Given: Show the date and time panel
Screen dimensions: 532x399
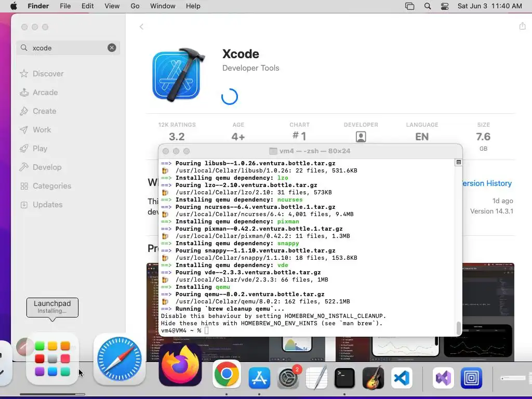Looking at the screenshot, I should click(x=489, y=6).
